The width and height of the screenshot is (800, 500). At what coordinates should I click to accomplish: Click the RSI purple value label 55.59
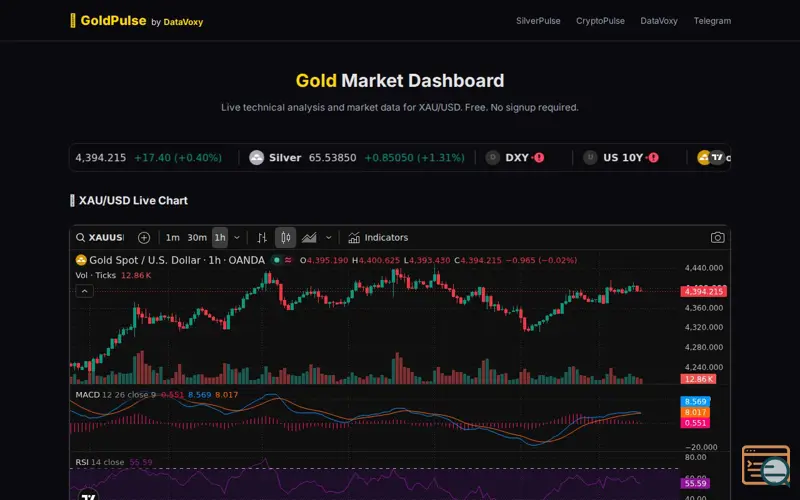click(695, 483)
